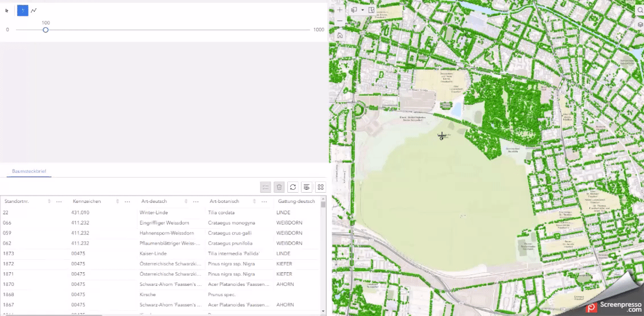Click the 'Hahnensporn-Weissdorn' cell
Viewport: 644px width, 316px height.
(167, 233)
